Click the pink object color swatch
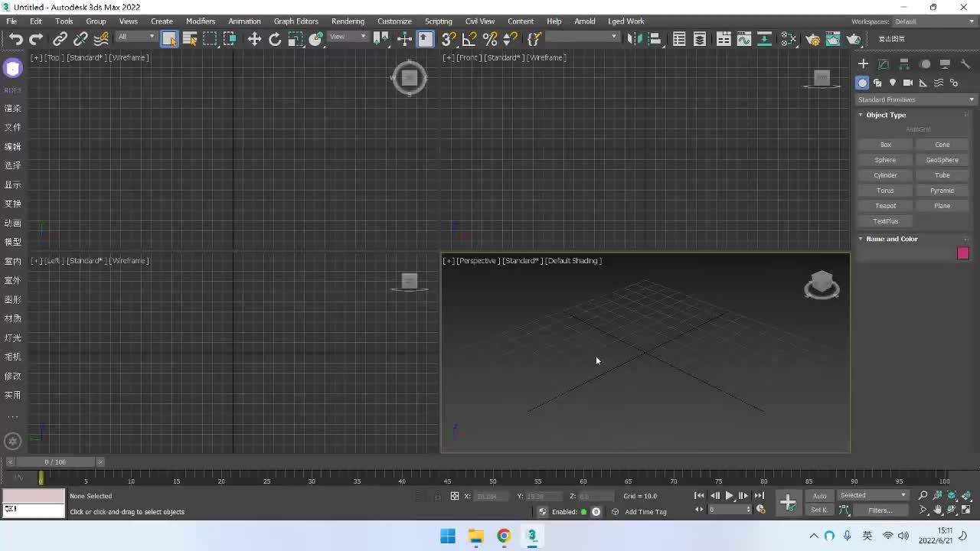 [962, 253]
